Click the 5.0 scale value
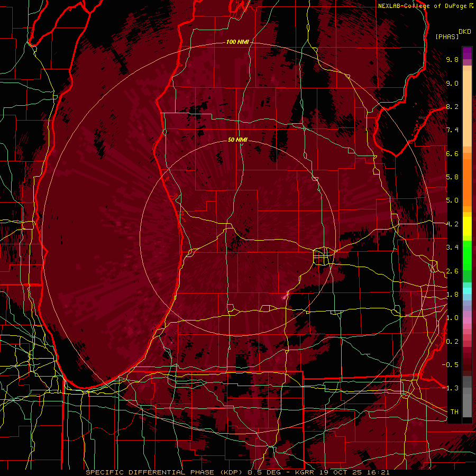Image resolution: width=476 pixels, height=476 pixels. [x=452, y=200]
